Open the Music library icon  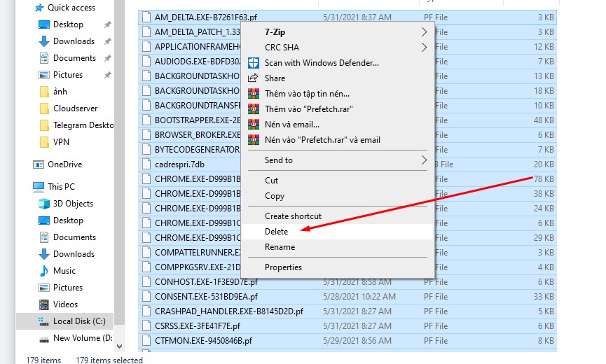point(44,271)
